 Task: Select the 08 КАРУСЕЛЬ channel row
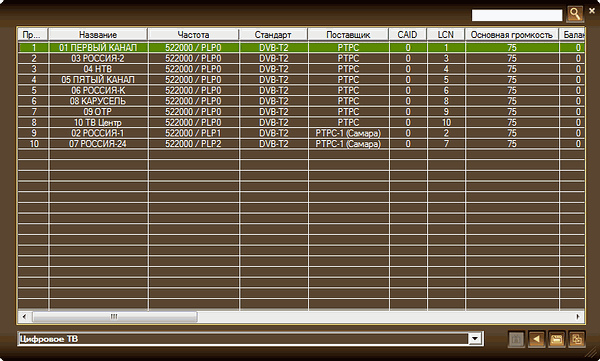[301, 101]
